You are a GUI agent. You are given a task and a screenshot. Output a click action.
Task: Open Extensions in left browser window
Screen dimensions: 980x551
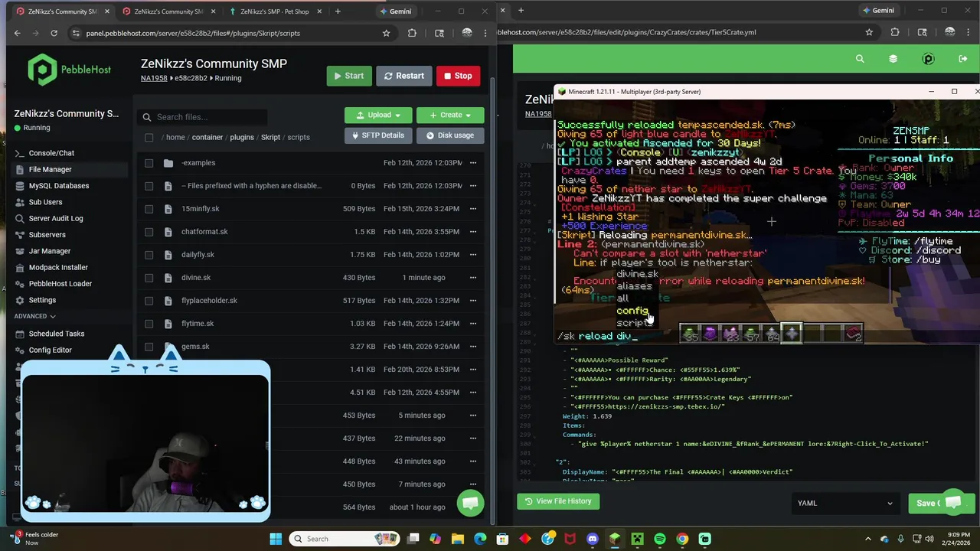pos(412,33)
